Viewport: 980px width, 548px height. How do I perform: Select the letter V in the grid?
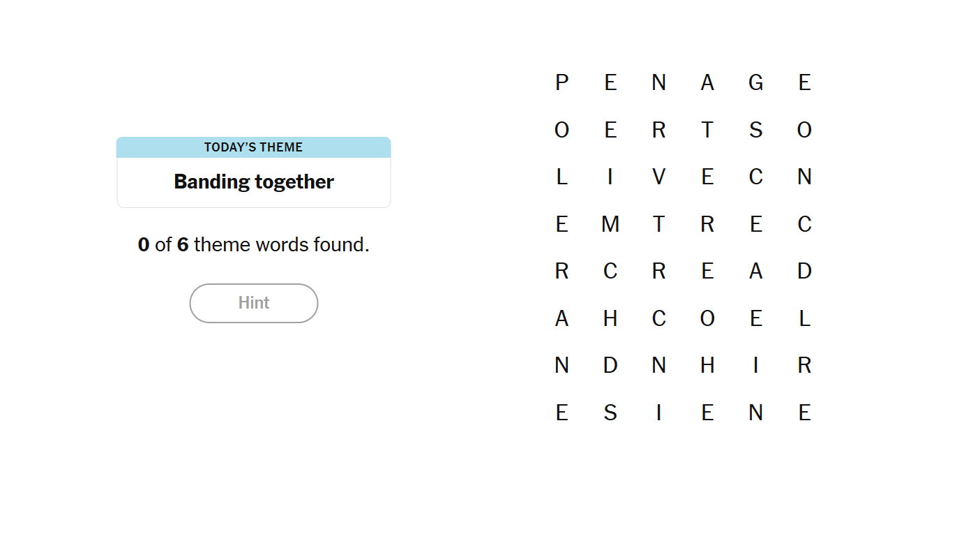coord(658,177)
